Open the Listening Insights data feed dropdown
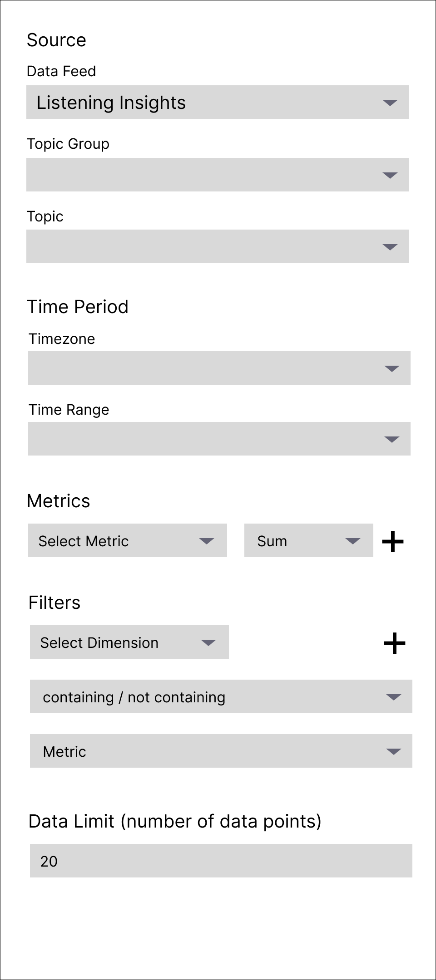436x980 pixels. [x=218, y=102]
